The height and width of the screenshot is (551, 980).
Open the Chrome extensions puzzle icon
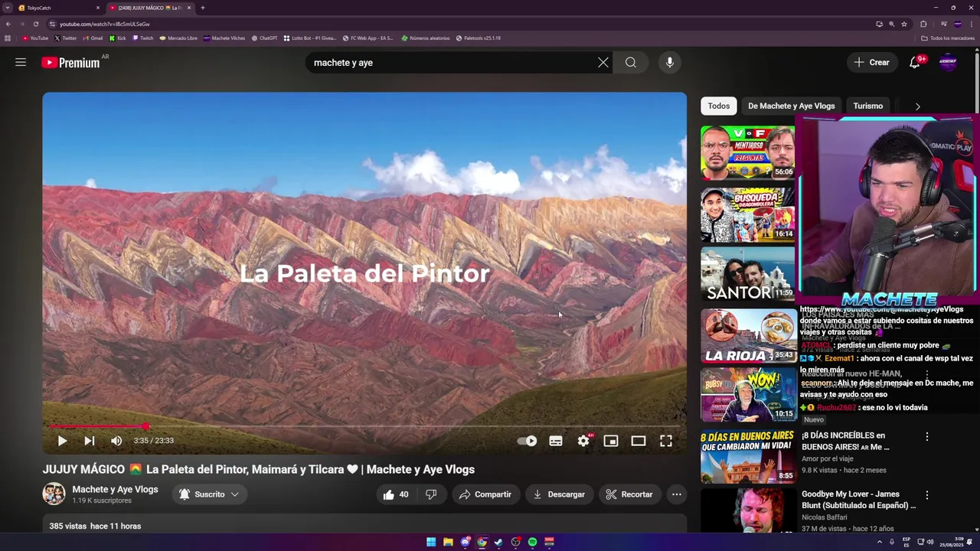click(923, 24)
